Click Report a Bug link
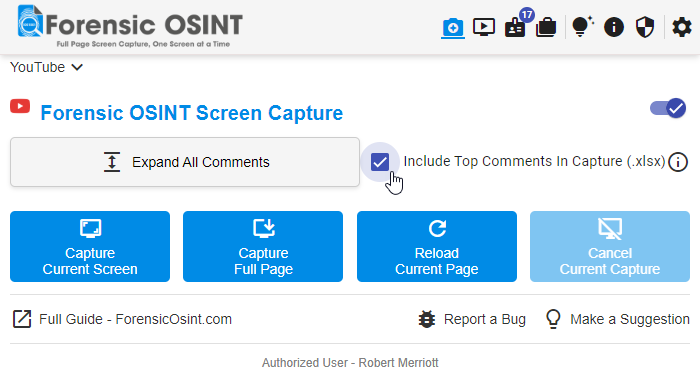Image resolution: width=700 pixels, height=380 pixels. pos(472,319)
